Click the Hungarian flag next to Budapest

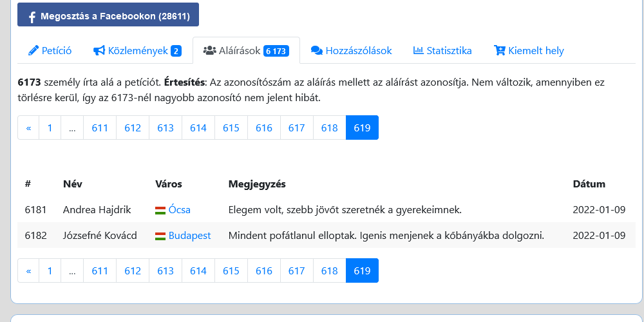click(x=160, y=236)
